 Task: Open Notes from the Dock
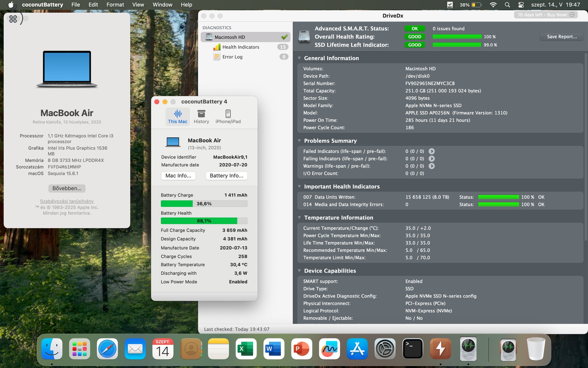coord(218,349)
